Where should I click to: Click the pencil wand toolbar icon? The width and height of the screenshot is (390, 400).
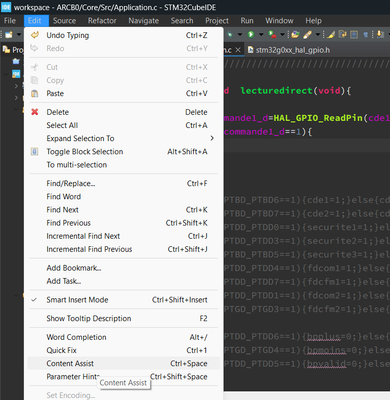307,34
